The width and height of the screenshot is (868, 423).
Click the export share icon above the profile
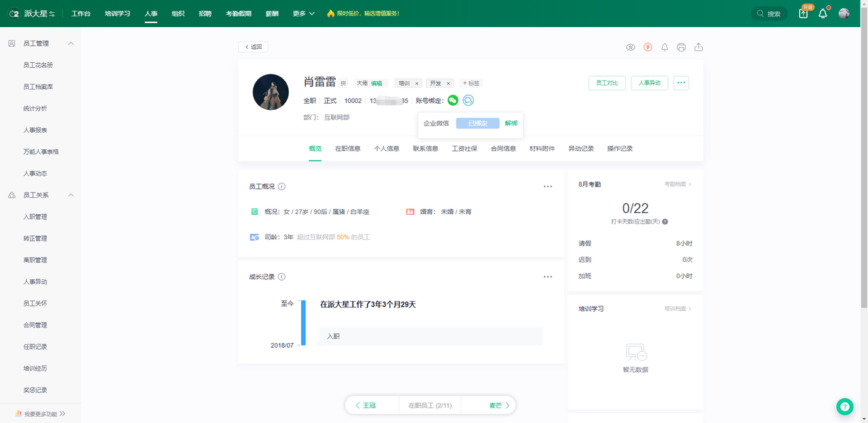point(698,47)
